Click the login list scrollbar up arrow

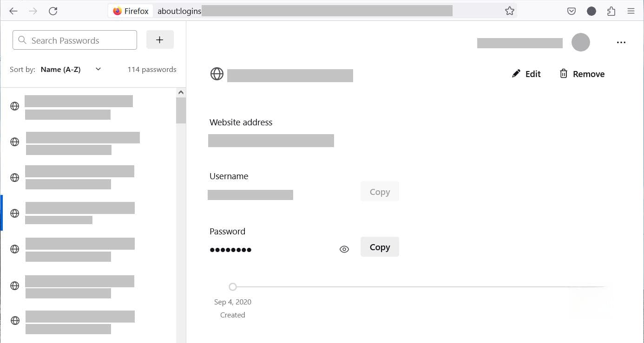click(181, 92)
